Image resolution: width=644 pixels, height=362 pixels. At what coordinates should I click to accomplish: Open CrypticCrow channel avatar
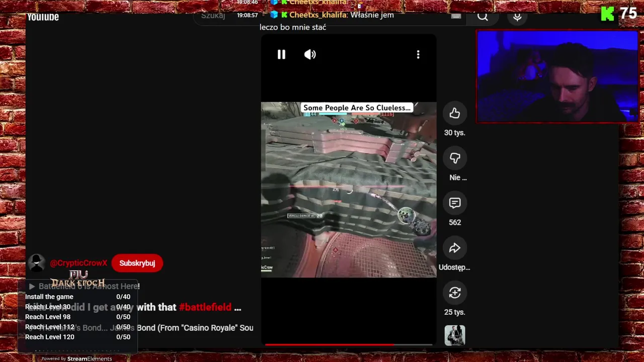[x=36, y=263]
